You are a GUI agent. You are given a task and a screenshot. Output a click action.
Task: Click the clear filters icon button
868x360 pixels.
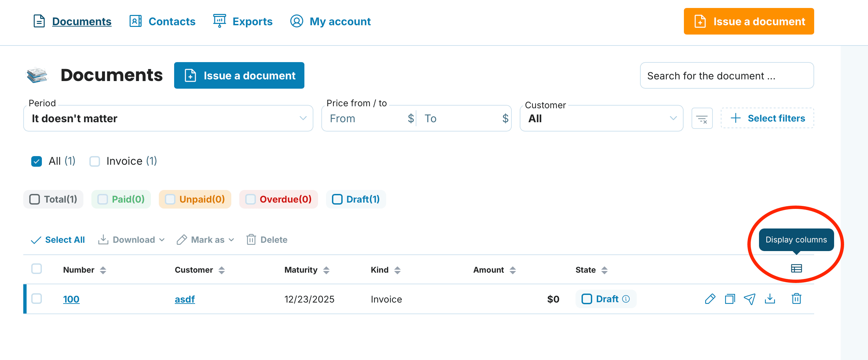point(702,118)
